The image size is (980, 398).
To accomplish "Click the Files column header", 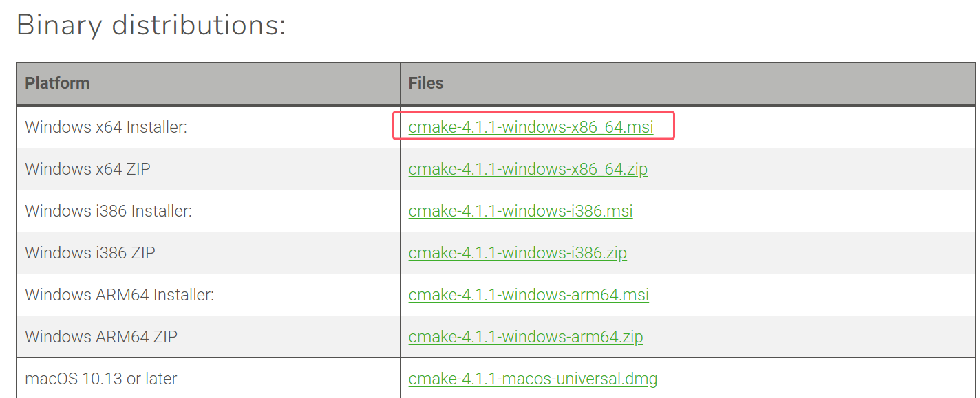I will click(426, 83).
